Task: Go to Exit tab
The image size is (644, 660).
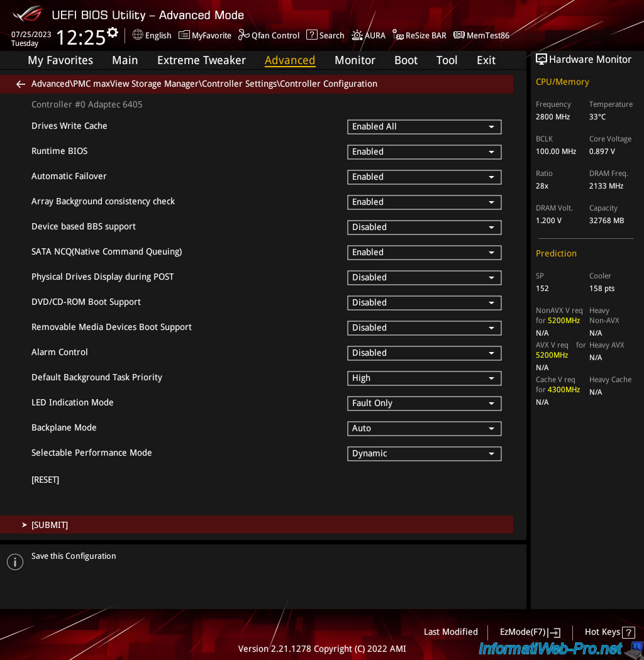Action: pos(486,60)
